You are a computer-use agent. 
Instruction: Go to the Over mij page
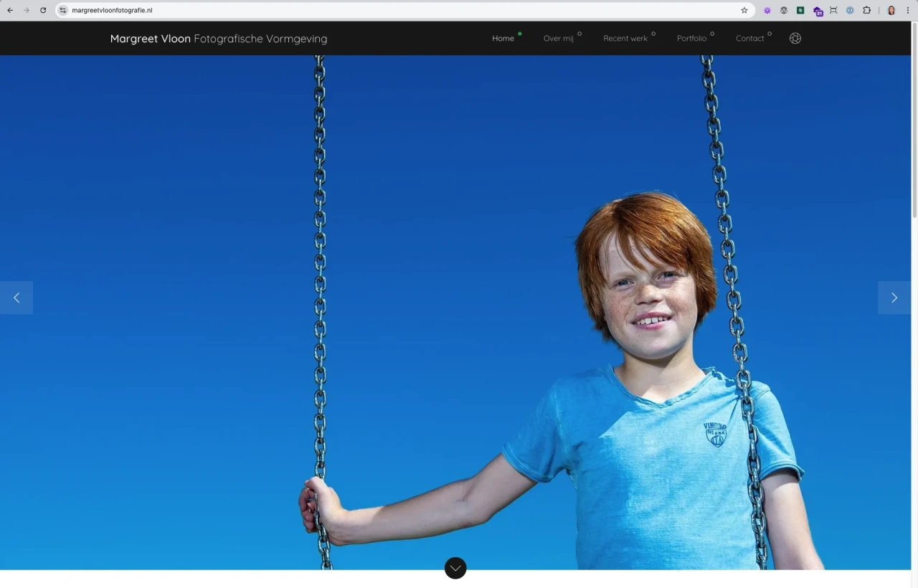(558, 39)
